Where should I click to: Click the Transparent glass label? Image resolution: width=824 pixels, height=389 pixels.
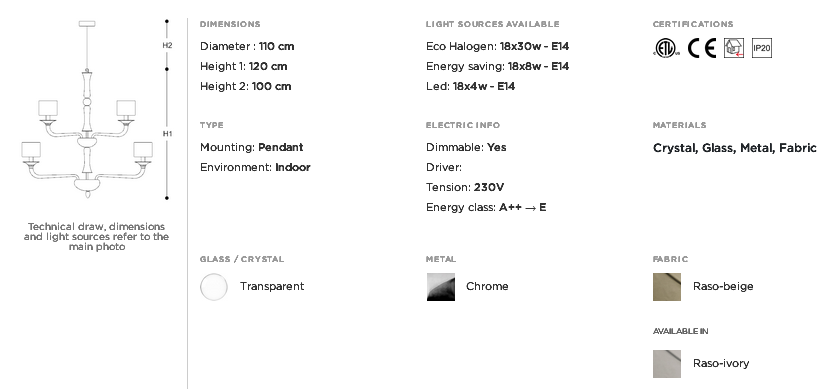[272, 286]
